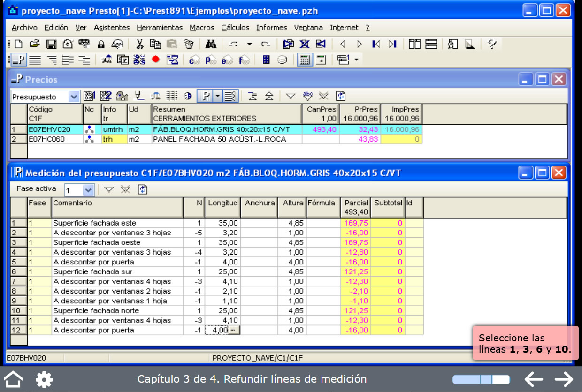Image resolution: width=582 pixels, height=392 pixels.
Task: Jump to first item arrow icon
Action: click(x=376, y=44)
